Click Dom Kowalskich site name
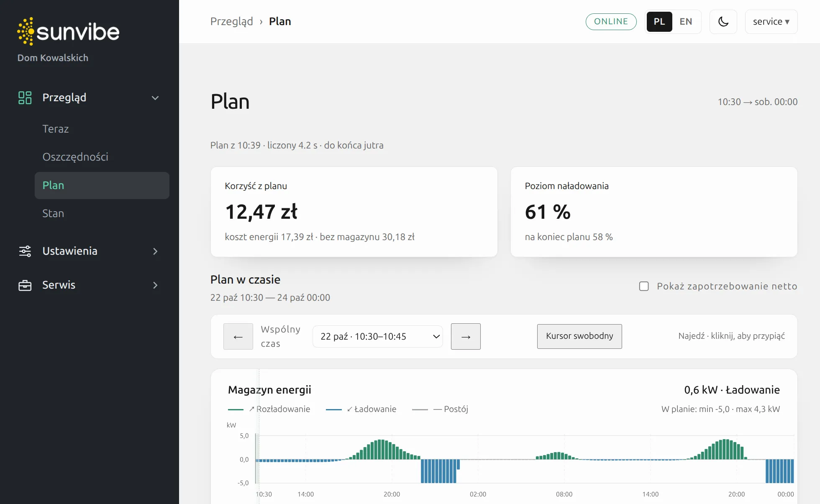 53,58
